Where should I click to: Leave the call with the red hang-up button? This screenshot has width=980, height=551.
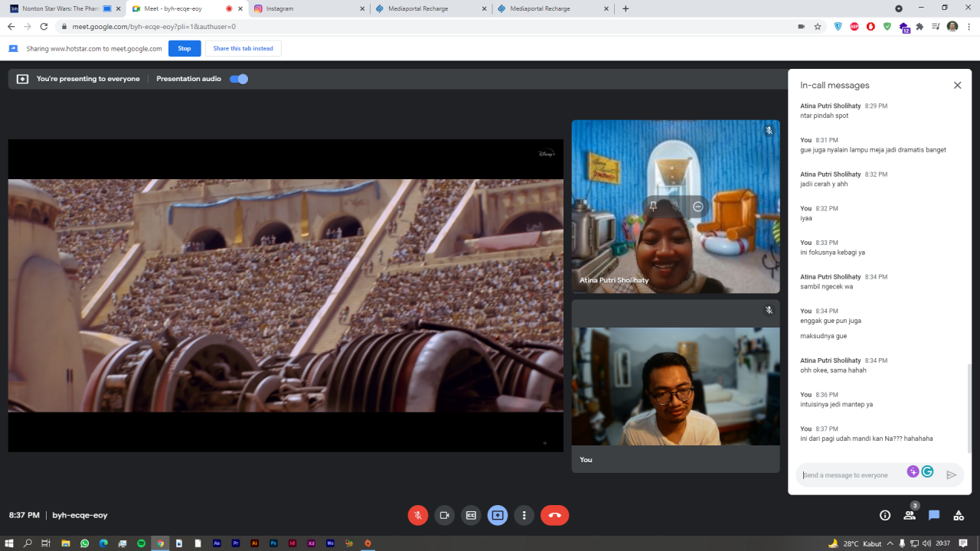coord(555,515)
